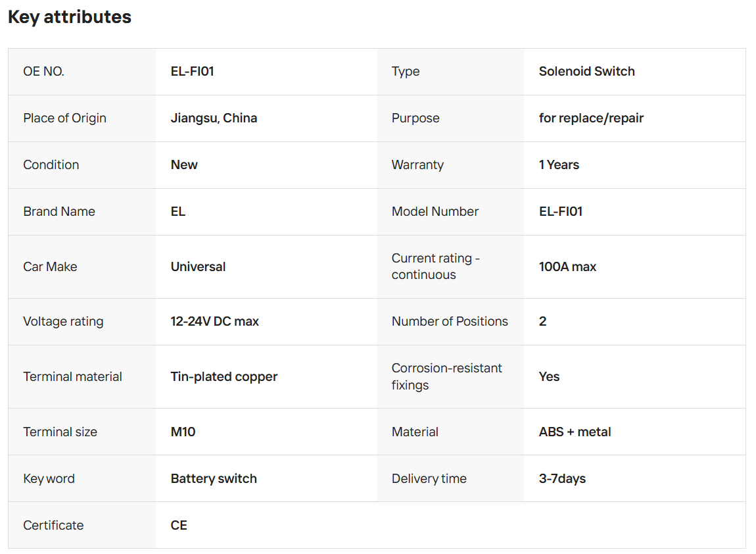Image resolution: width=756 pixels, height=554 pixels.
Task: Click the ABS + metal material value
Action: 575,432
